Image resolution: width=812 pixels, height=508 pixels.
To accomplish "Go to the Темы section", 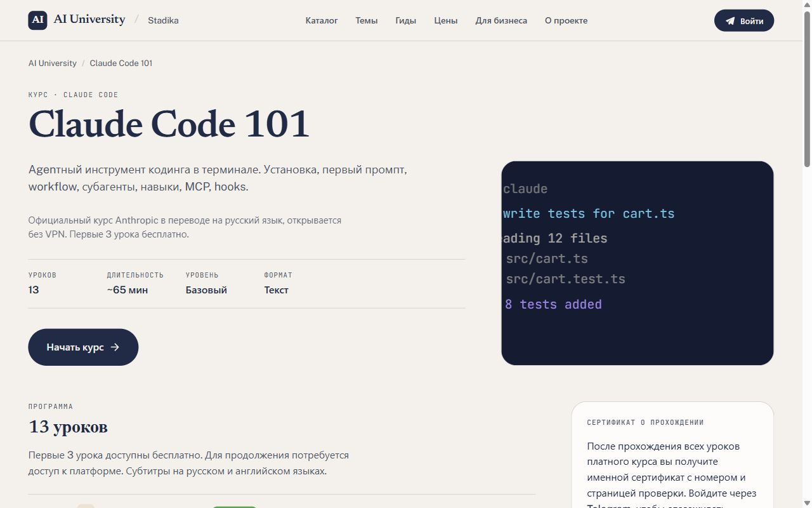I will point(367,20).
